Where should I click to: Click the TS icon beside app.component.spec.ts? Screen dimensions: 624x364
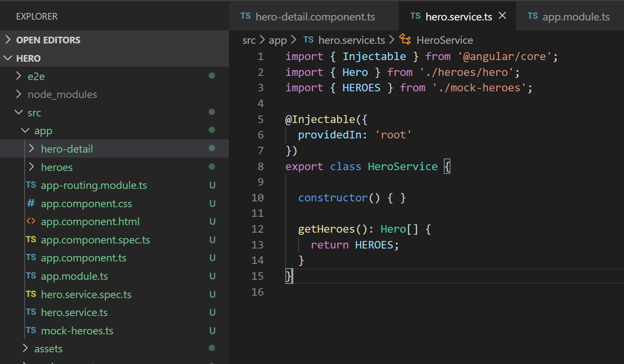(31, 239)
